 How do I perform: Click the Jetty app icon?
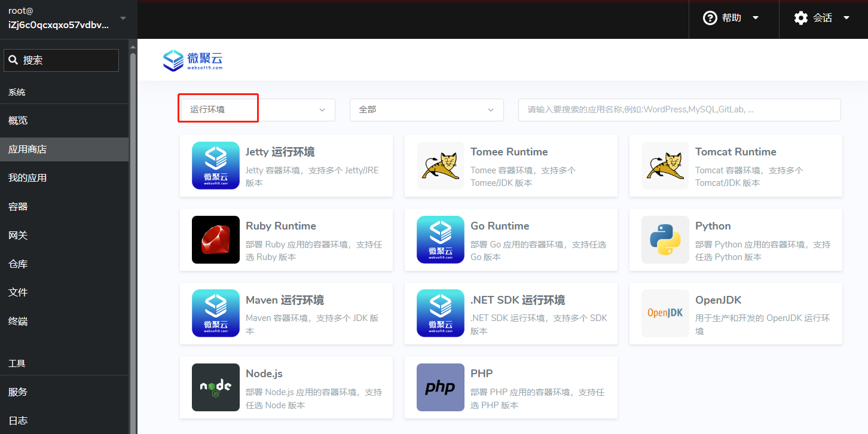point(216,166)
